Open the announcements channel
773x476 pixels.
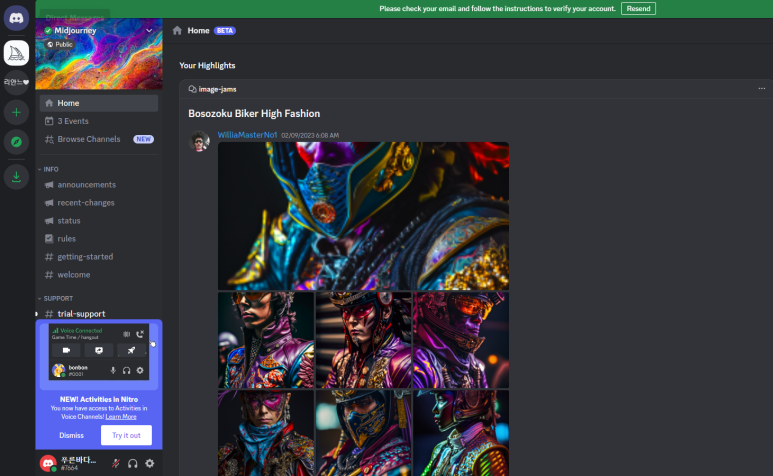click(x=99, y=185)
